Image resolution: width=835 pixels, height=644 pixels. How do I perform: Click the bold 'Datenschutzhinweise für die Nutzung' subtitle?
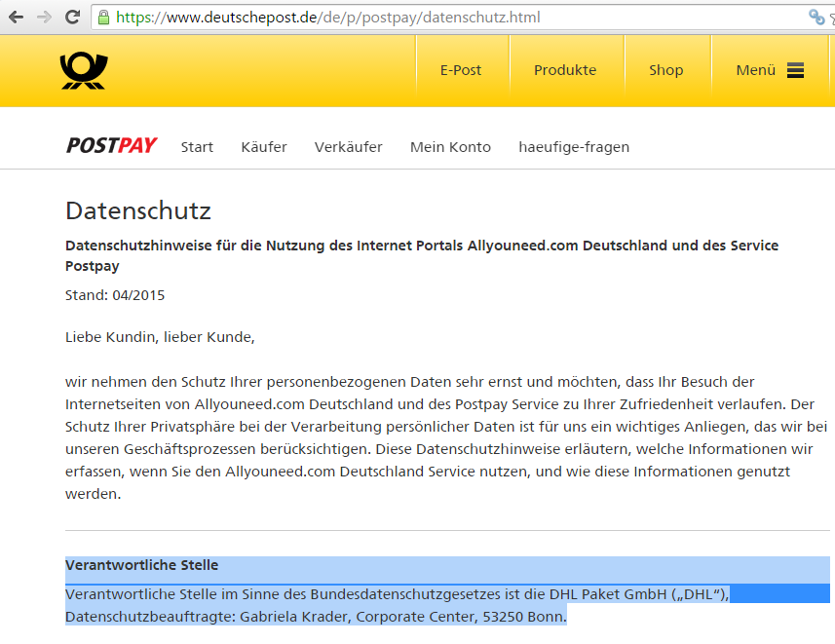(422, 255)
